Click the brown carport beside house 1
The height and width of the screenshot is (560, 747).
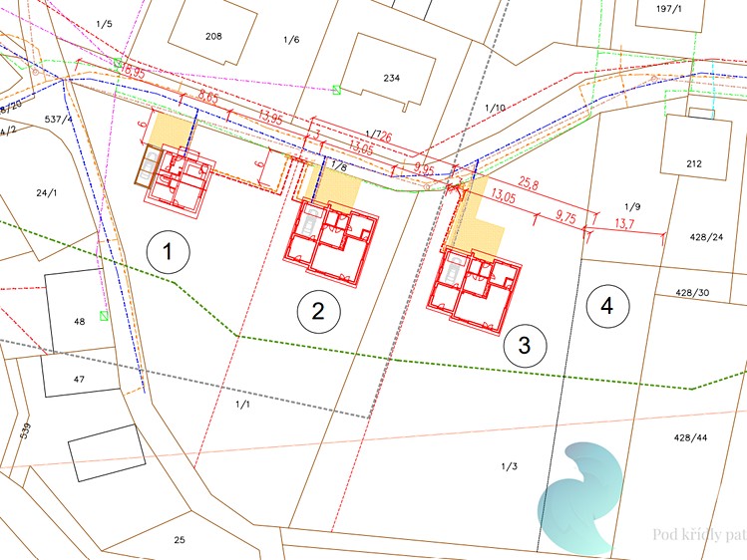point(149,164)
